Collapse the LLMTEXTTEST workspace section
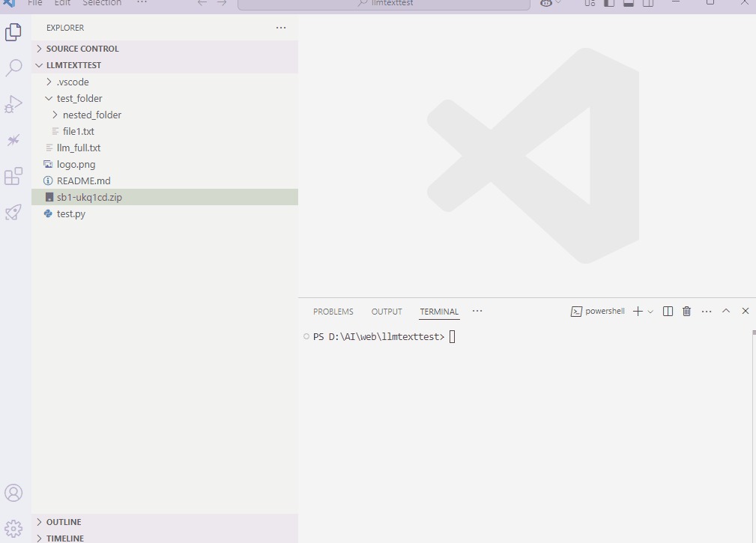The width and height of the screenshot is (756, 543). pyautogui.click(x=165, y=65)
